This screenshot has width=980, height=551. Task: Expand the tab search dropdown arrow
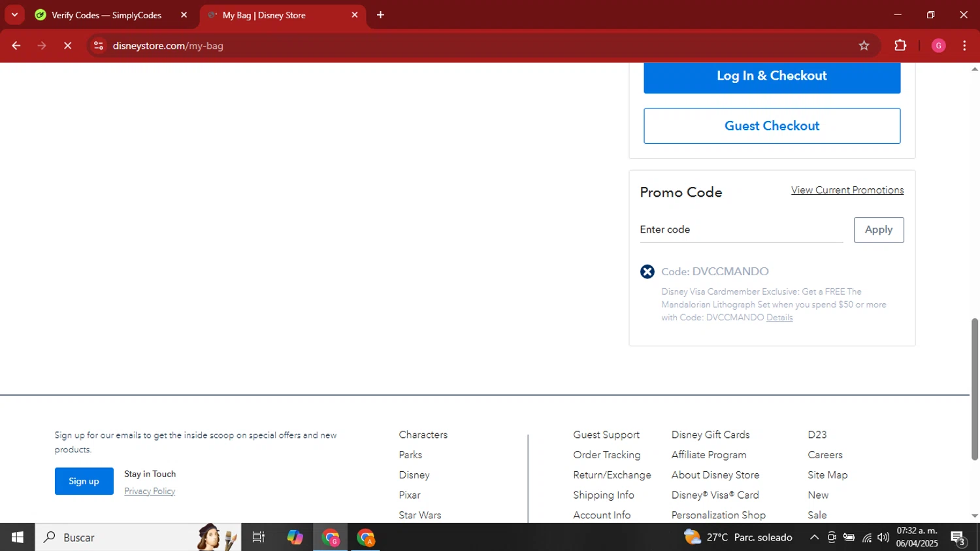(x=14, y=15)
